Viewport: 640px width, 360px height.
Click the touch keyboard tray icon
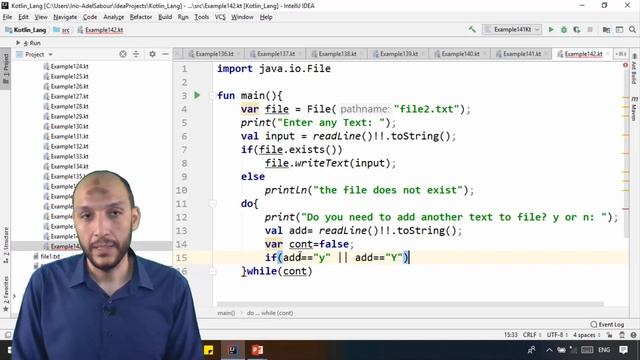point(587,350)
